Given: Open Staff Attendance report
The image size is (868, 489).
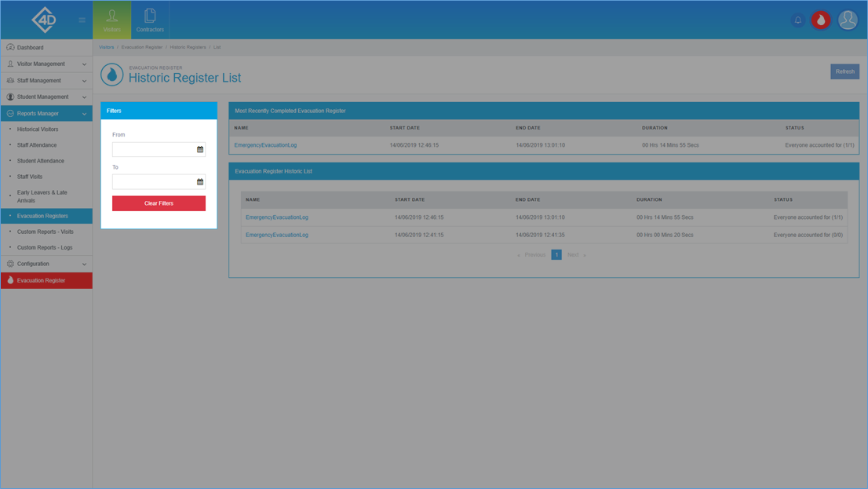Looking at the screenshot, I should [37, 145].
